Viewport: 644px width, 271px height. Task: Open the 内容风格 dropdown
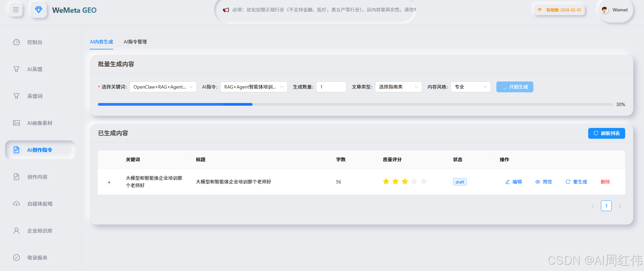coord(471,87)
